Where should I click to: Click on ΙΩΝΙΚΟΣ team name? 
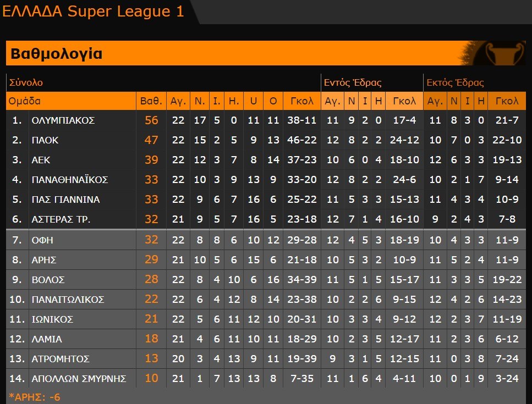coord(52,319)
